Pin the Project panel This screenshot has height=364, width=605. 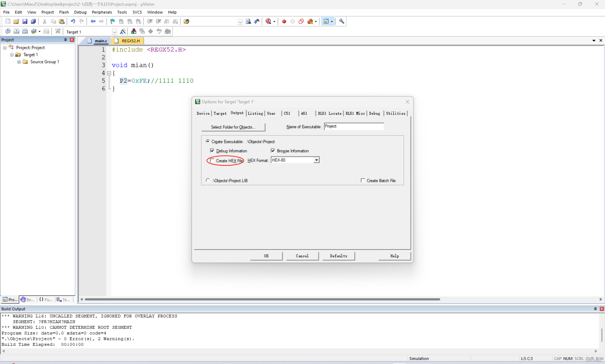(65, 40)
